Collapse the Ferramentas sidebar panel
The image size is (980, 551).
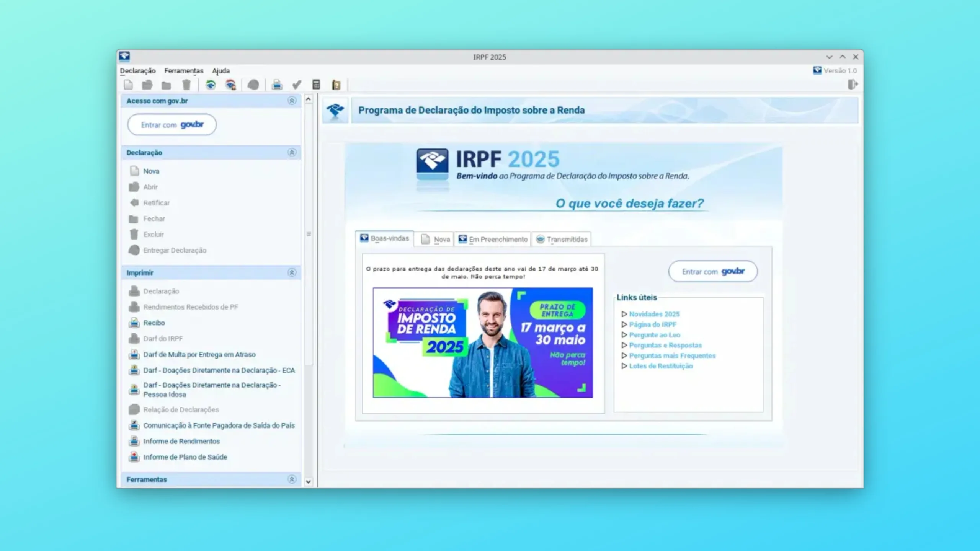click(292, 479)
